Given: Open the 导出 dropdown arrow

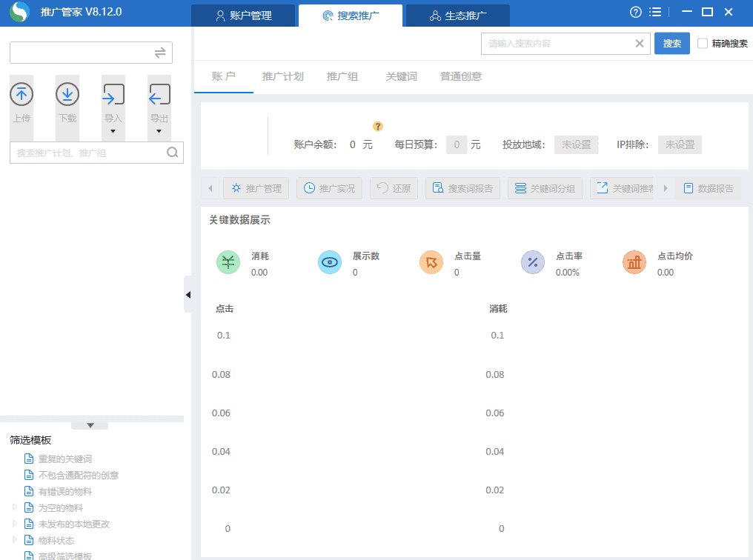Looking at the screenshot, I should point(159,130).
